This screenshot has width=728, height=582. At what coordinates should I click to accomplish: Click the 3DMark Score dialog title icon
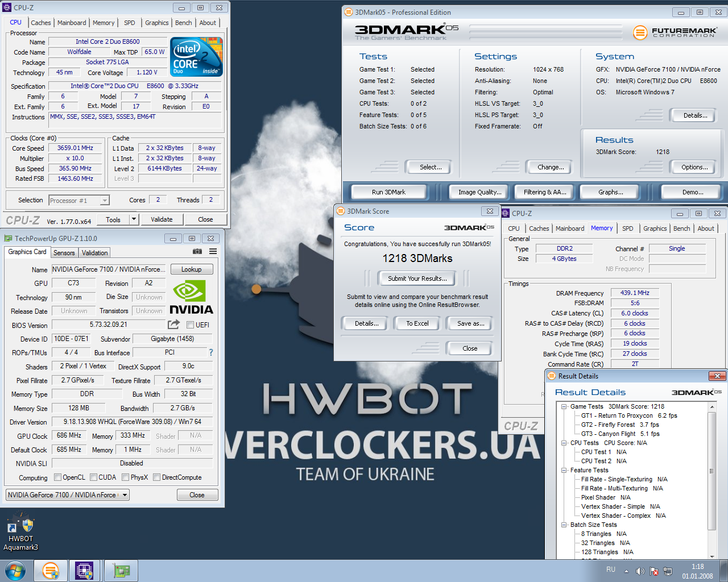(x=340, y=211)
